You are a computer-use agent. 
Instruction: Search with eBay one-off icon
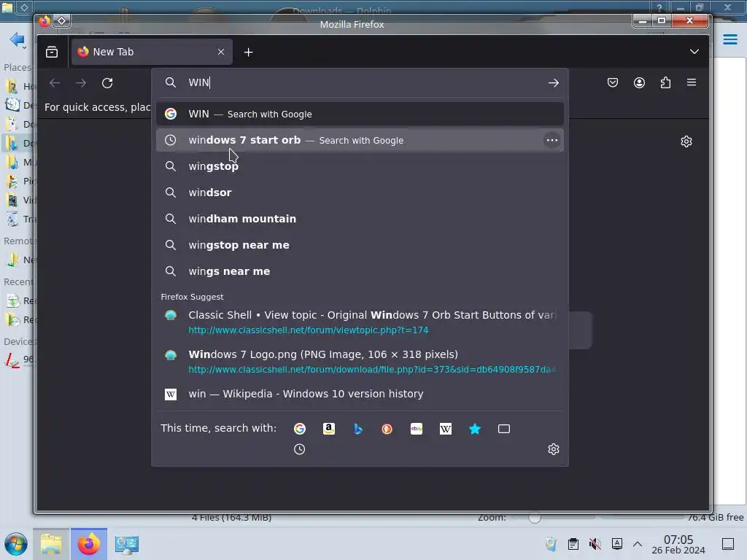417,429
